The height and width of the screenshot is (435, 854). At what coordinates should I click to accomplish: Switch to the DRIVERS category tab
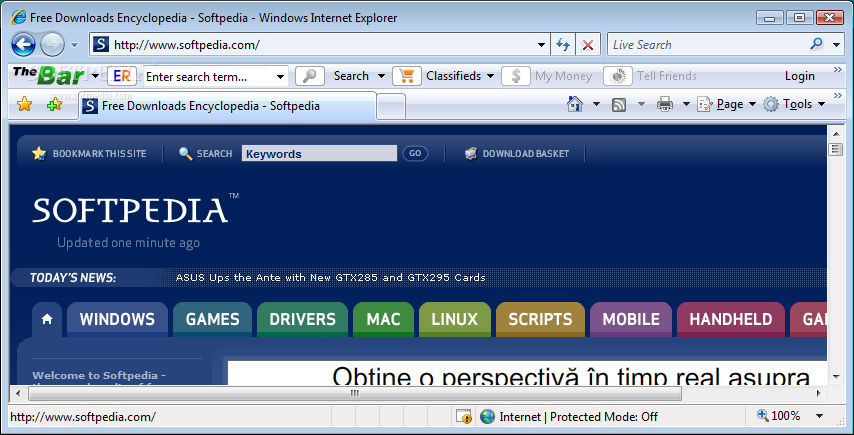pos(302,319)
